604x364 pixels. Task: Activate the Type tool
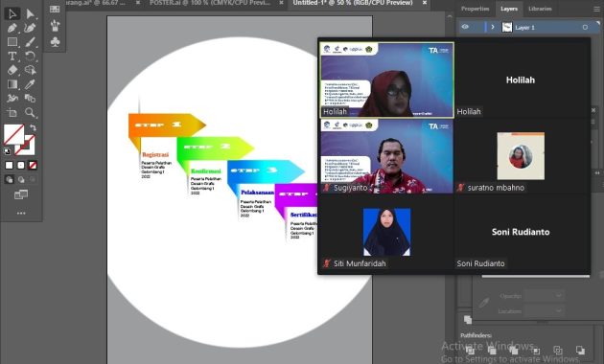coord(12,57)
